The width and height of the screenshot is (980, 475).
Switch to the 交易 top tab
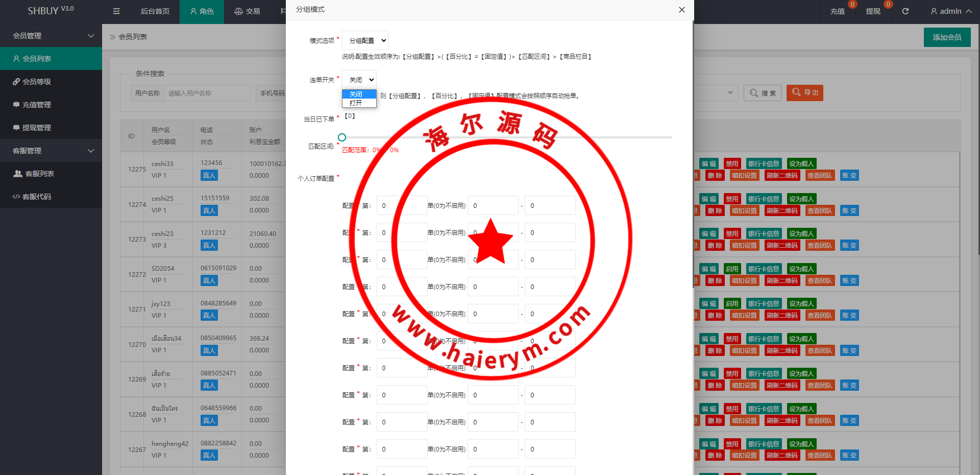247,11
